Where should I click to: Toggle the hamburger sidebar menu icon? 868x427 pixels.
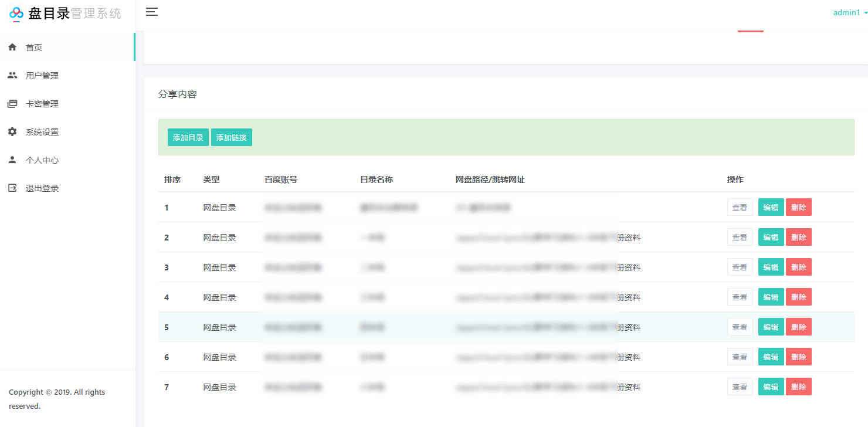coord(152,12)
